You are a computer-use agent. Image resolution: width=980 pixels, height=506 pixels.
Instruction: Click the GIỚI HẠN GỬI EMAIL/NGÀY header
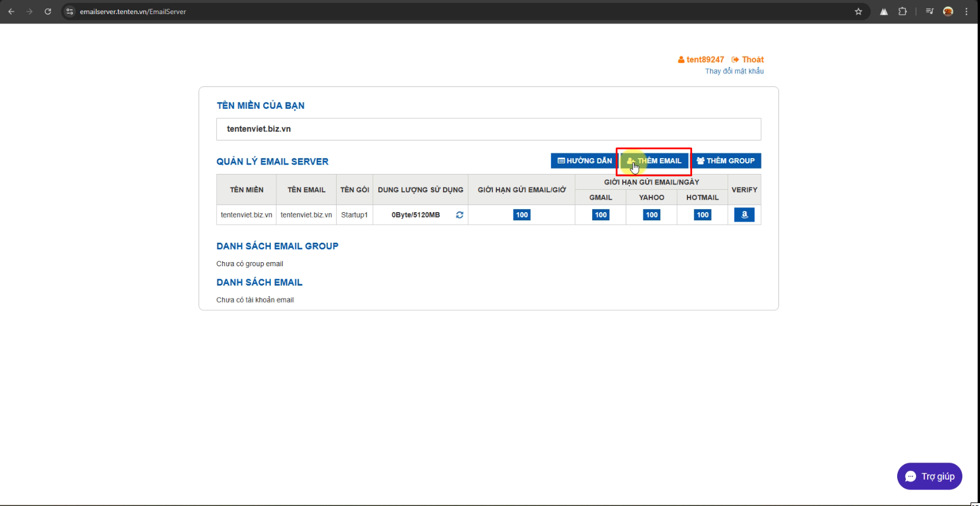[x=652, y=182]
